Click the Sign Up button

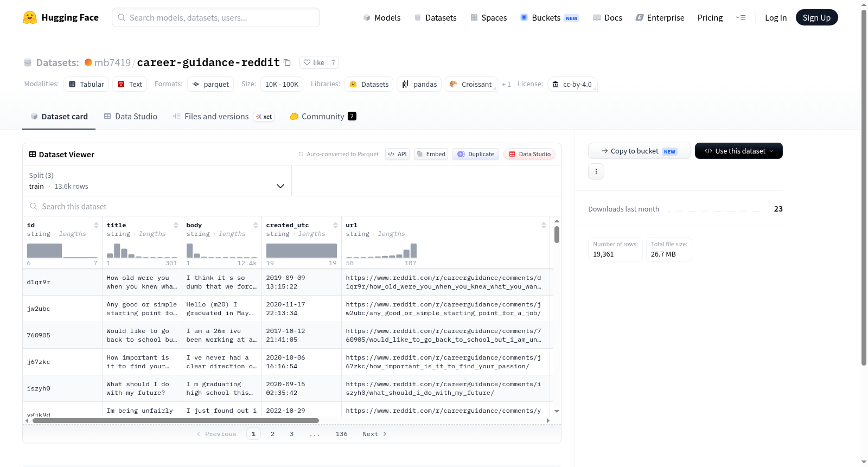(816, 17)
